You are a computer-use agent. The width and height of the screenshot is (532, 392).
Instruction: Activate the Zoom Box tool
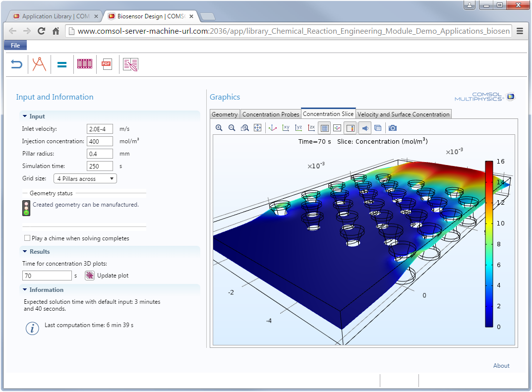tap(245, 128)
